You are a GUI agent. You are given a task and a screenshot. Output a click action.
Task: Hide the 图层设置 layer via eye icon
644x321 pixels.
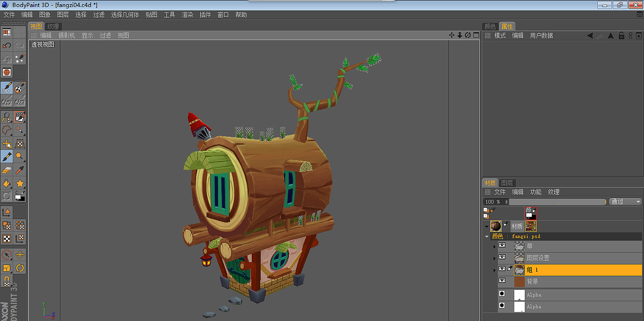tap(502, 257)
